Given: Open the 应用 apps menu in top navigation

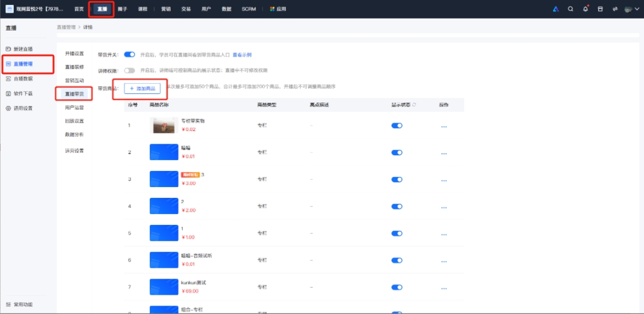Looking at the screenshot, I should point(278,9).
